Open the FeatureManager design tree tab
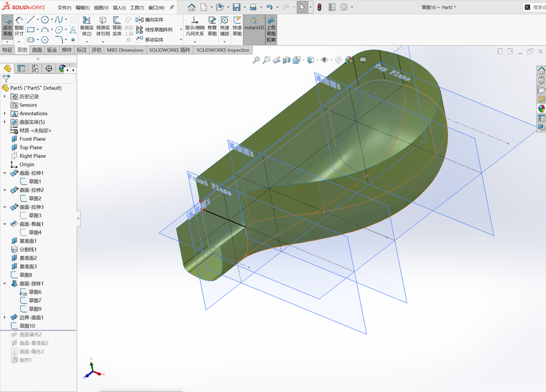 pos(7,69)
